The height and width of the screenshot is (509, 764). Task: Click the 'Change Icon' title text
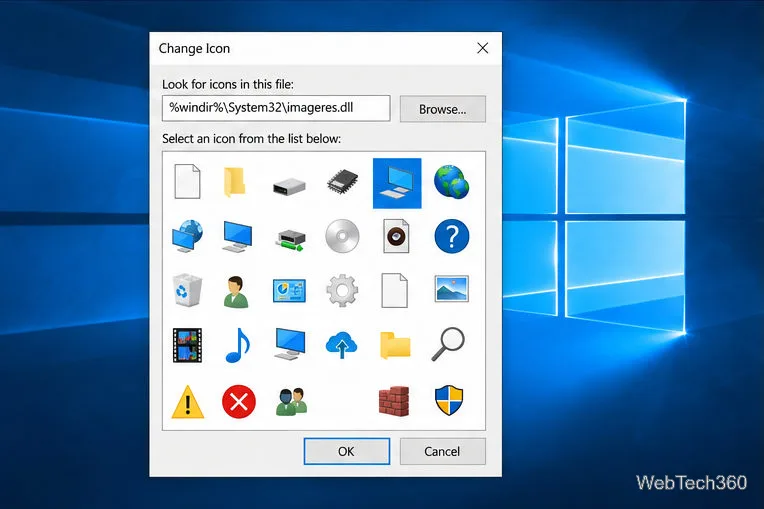194,49
